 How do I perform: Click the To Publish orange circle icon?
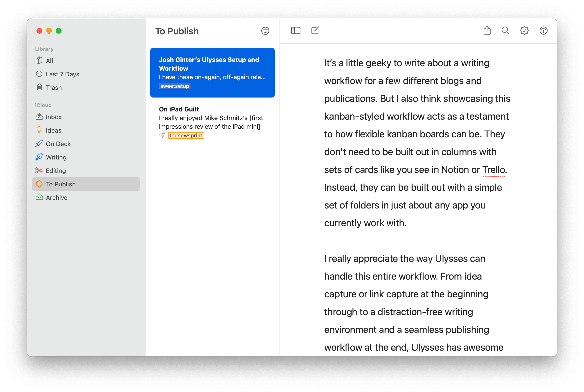(x=39, y=184)
